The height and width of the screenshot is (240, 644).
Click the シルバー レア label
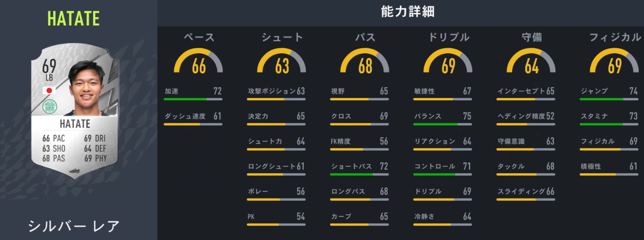click(74, 226)
